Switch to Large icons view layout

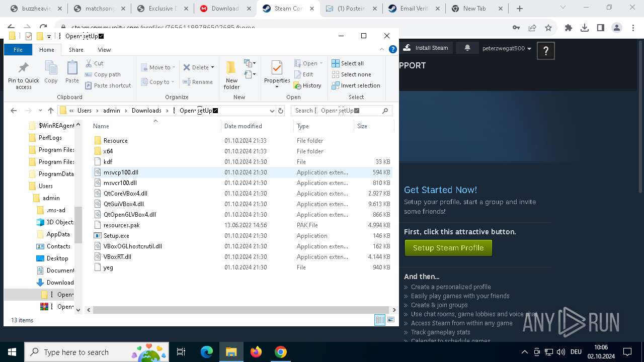point(391,320)
